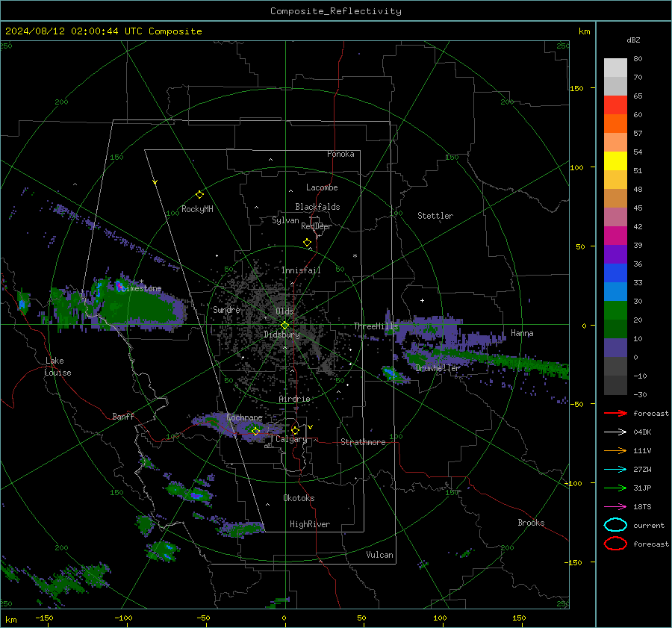
Task: Click the HighRiver city label
Action: tap(310, 524)
